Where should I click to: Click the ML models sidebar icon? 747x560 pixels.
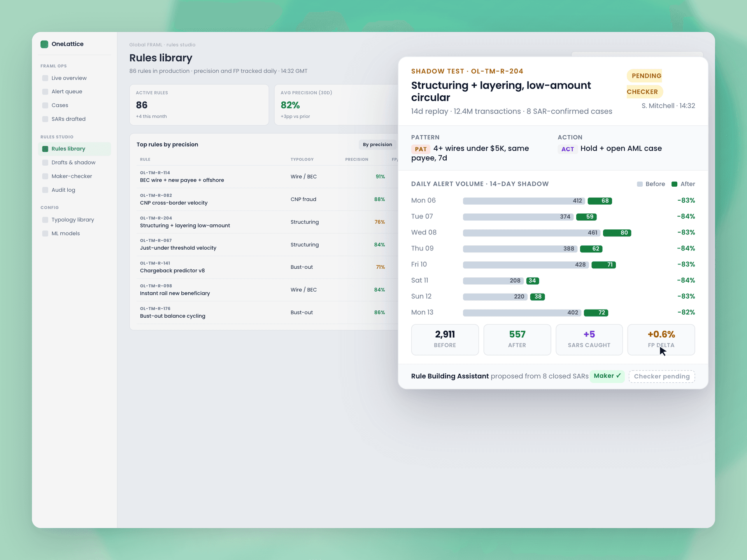(45, 233)
